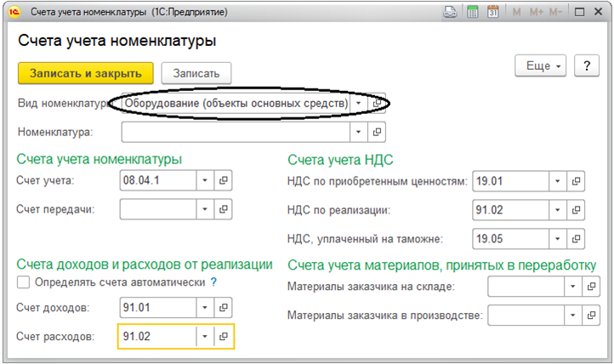This screenshot has width=614, height=364.
Task: Click empty Материалы заказчика в производстве field
Action: (x=526, y=315)
